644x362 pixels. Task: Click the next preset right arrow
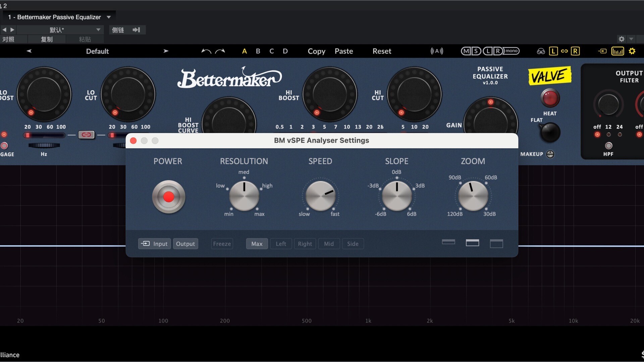[x=166, y=51]
